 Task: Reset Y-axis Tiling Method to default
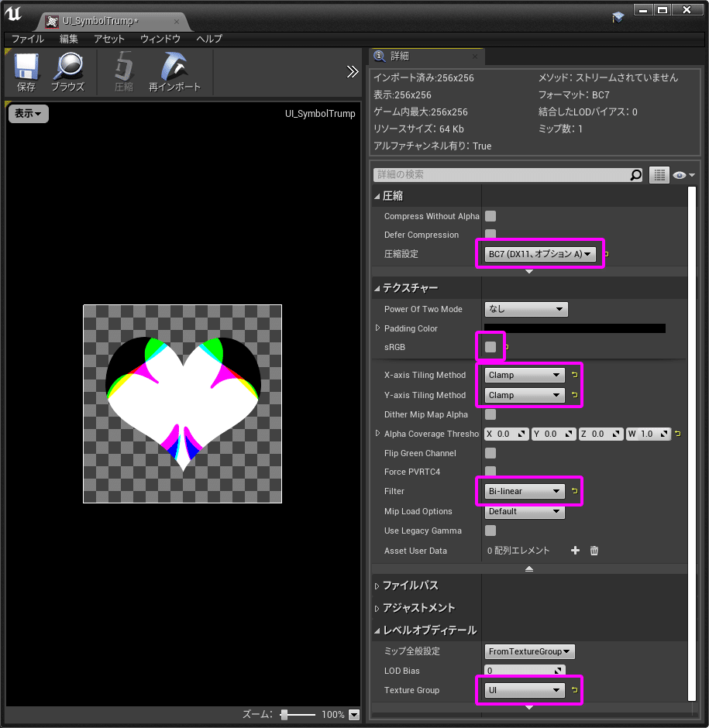(x=575, y=395)
